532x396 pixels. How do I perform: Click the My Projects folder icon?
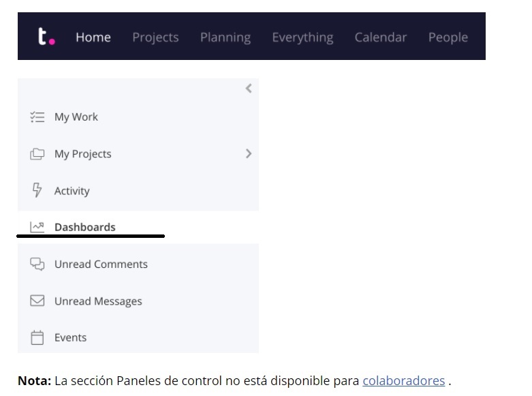(x=37, y=154)
